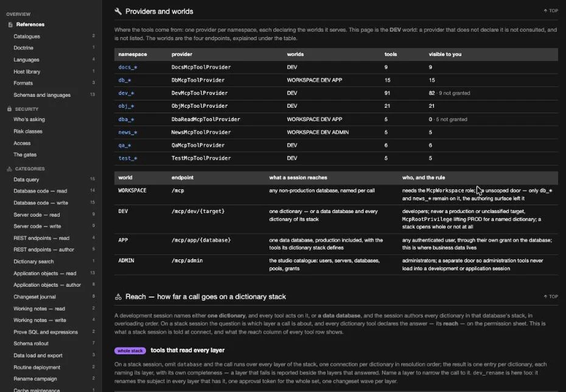The height and width of the screenshot is (392, 566).
Task: Click the purple whole stack badge
Action: (130, 351)
